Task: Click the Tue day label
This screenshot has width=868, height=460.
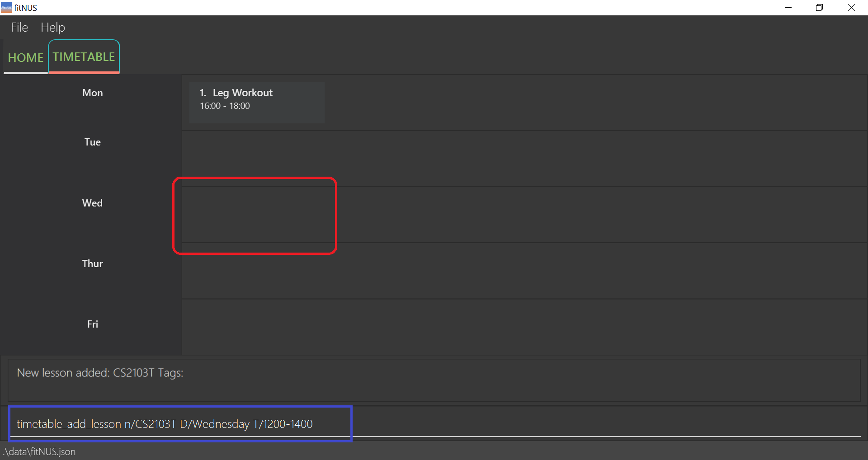Action: coord(93,142)
